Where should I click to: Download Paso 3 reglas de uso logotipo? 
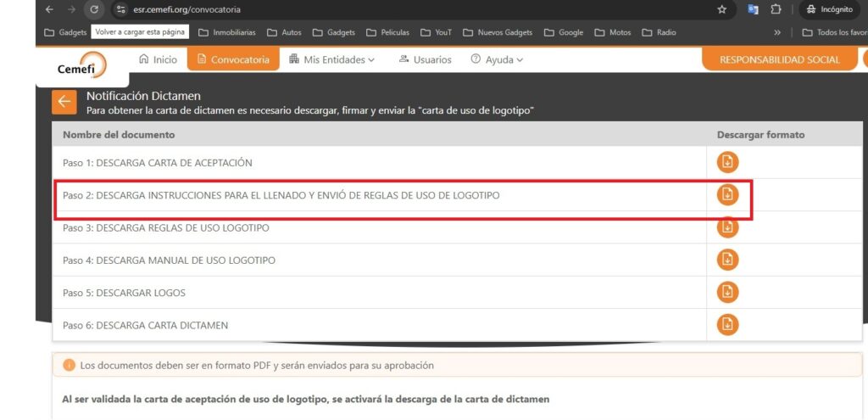tap(727, 227)
